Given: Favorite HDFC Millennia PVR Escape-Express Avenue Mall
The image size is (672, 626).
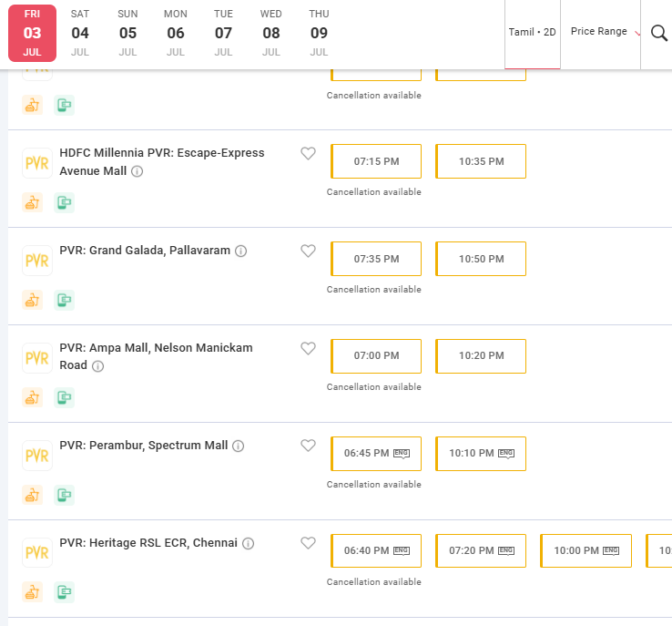Looking at the screenshot, I should [x=308, y=153].
